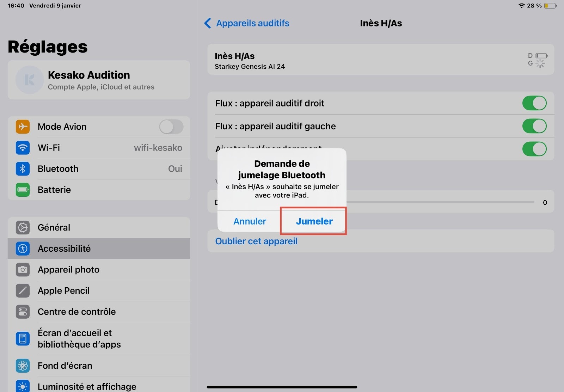This screenshot has height=392, width=564.
Task: Tap the Accessibilité icon
Action: point(23,249)
